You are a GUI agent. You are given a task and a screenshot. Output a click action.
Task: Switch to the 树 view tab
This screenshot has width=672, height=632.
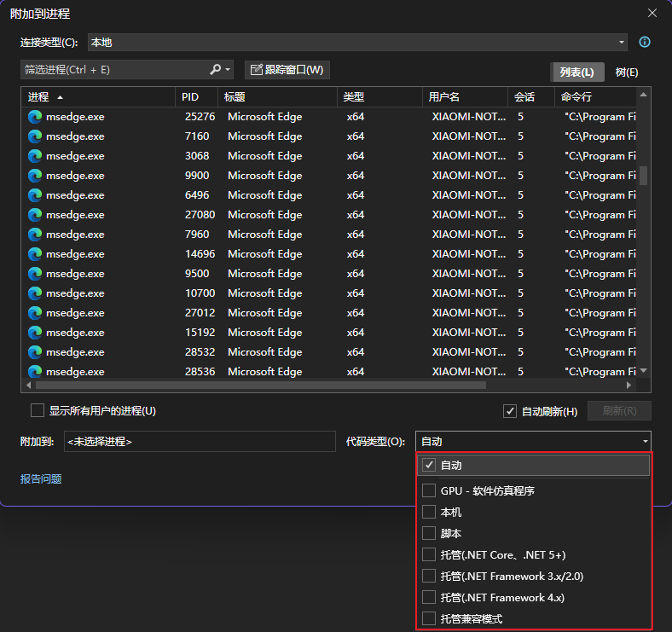coord(627,72)
